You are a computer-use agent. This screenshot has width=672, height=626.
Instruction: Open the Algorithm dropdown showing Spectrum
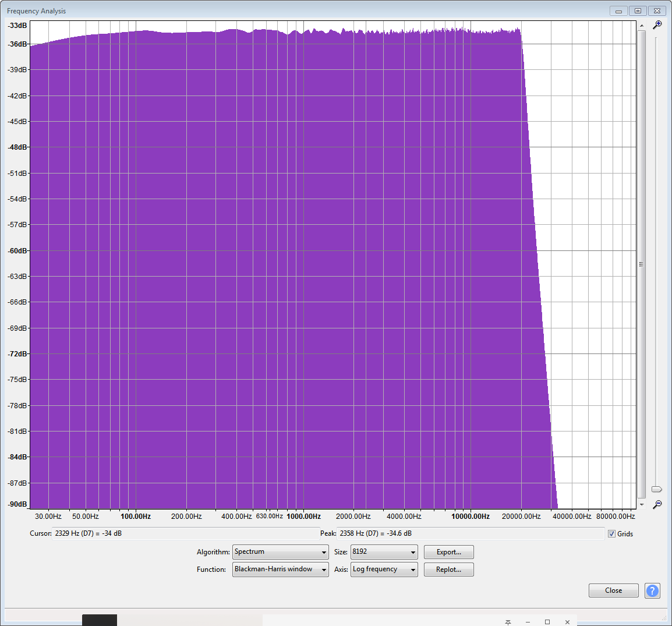click(280, 552)
